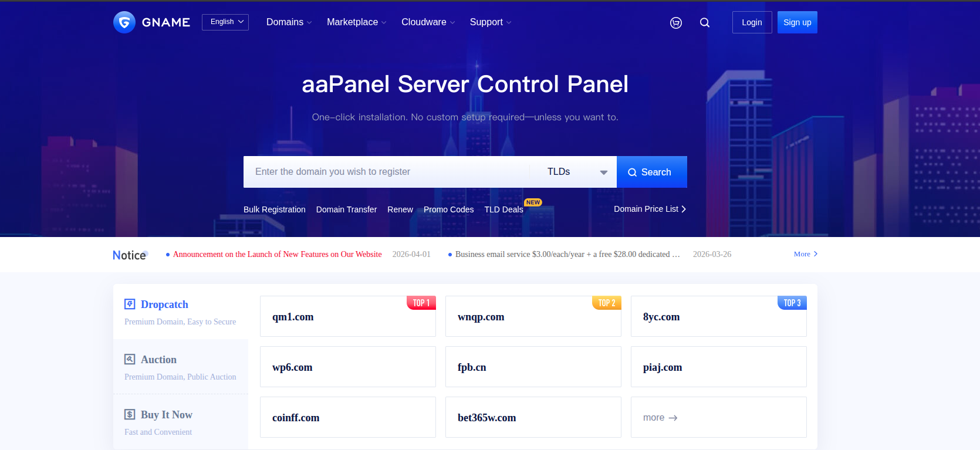
Task: Click the Buy It Now dollar icon
Action: click(130, 414)
